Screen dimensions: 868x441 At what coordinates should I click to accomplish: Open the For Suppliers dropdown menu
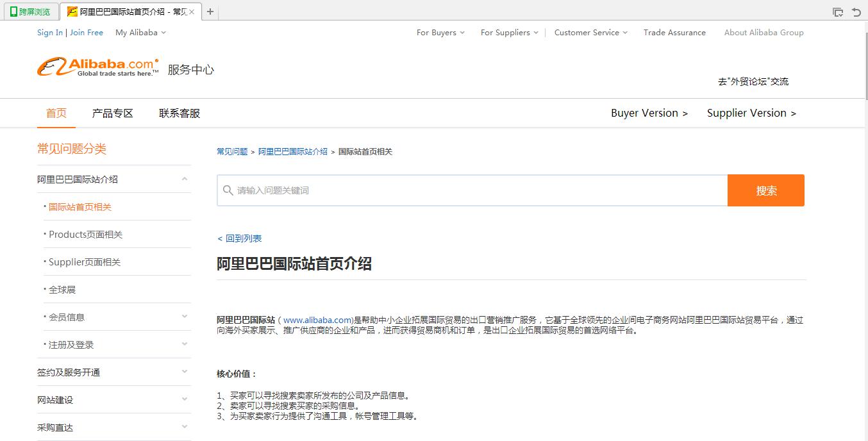(509, 33)
